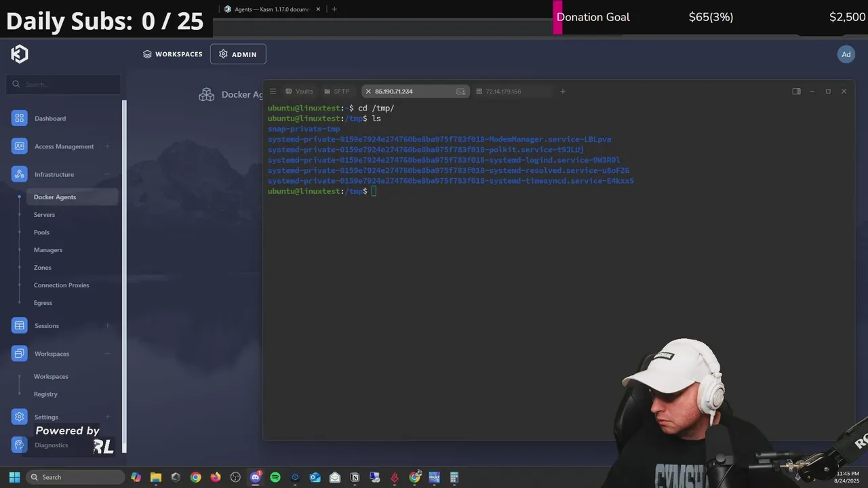Open Outlook from the taskbar
Viewport: 868px width, 488px height.
[315, 477]
